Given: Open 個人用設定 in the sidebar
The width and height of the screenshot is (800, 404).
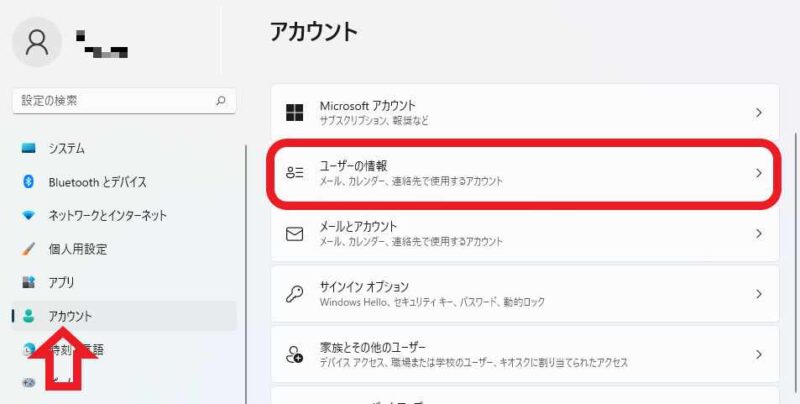Looking at the screenshot, I should [124, 249].
